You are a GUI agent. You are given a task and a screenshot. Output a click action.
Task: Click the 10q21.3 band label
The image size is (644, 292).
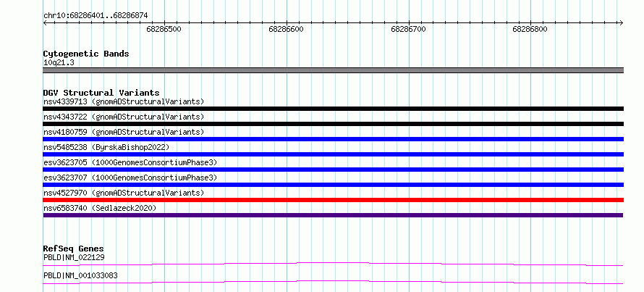point(59,63)
